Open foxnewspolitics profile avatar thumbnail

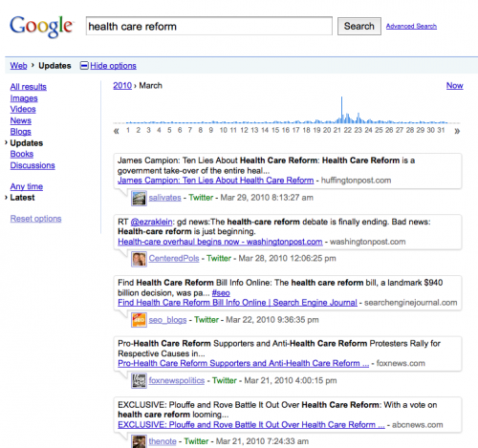(x=139, y=381)
